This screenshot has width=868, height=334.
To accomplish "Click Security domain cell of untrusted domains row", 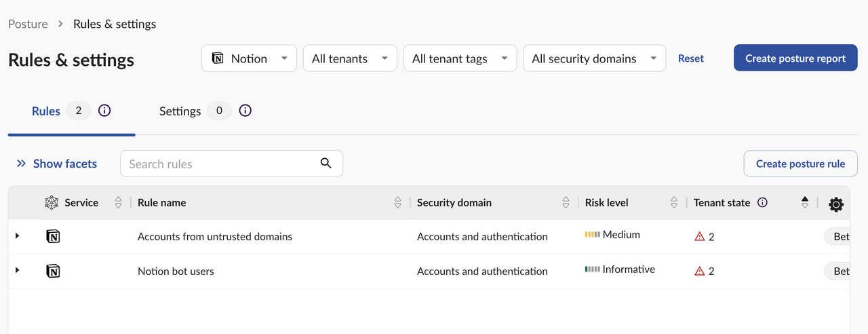I will point(482,236).
